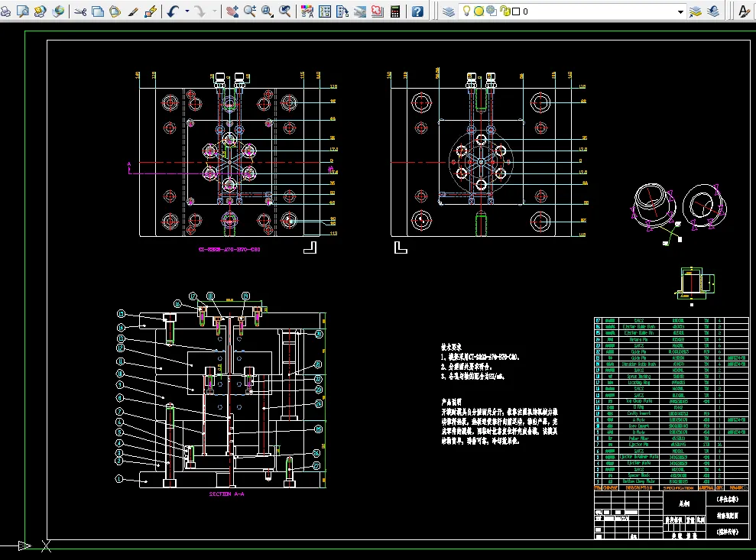Click the Undo arrow icon

coord(172,11)
